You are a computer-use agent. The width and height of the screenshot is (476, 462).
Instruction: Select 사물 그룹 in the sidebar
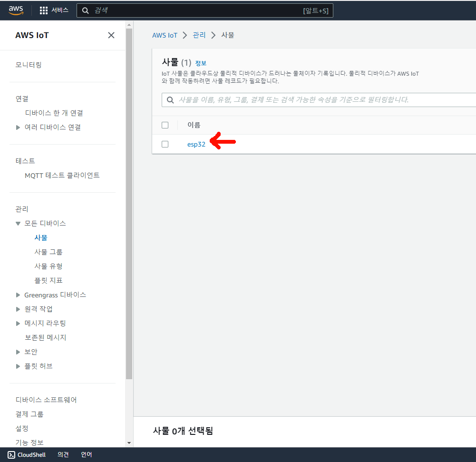click(x=49, y=252)
